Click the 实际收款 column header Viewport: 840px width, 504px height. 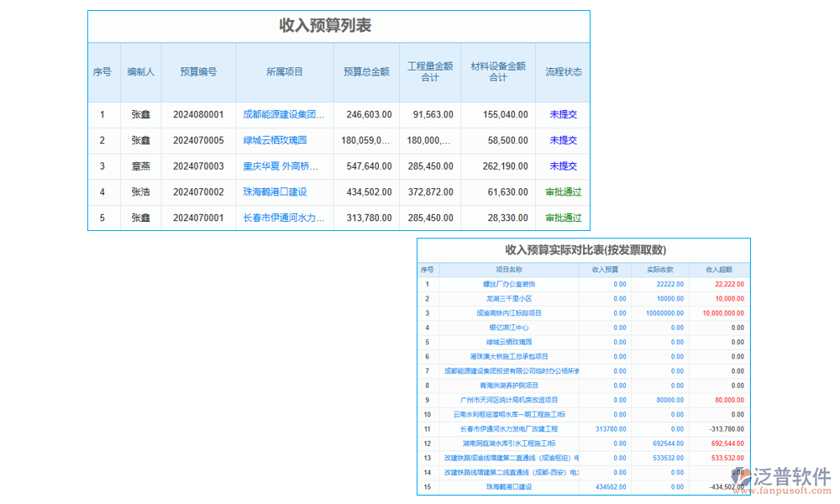pyautogui.click(x=659, y=270)
